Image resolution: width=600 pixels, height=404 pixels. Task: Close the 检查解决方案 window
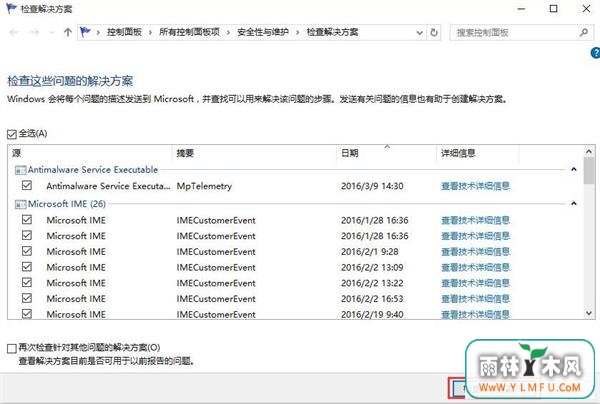[586, 8]
